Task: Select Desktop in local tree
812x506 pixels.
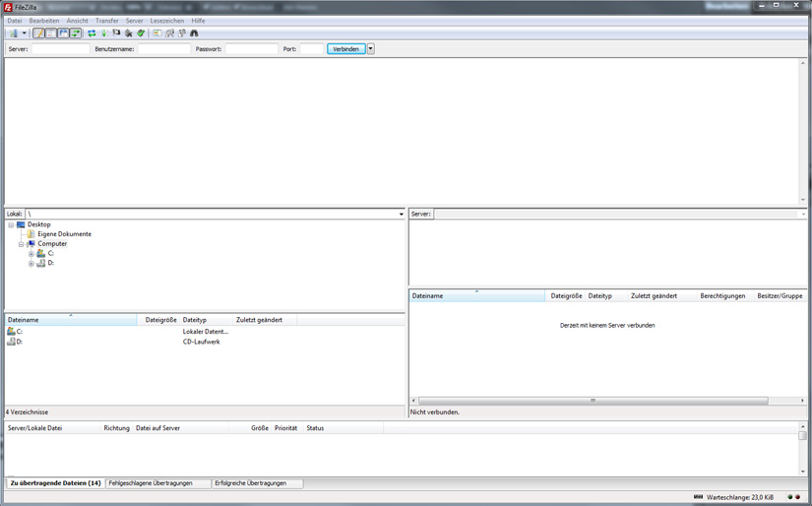Action: 38,224
